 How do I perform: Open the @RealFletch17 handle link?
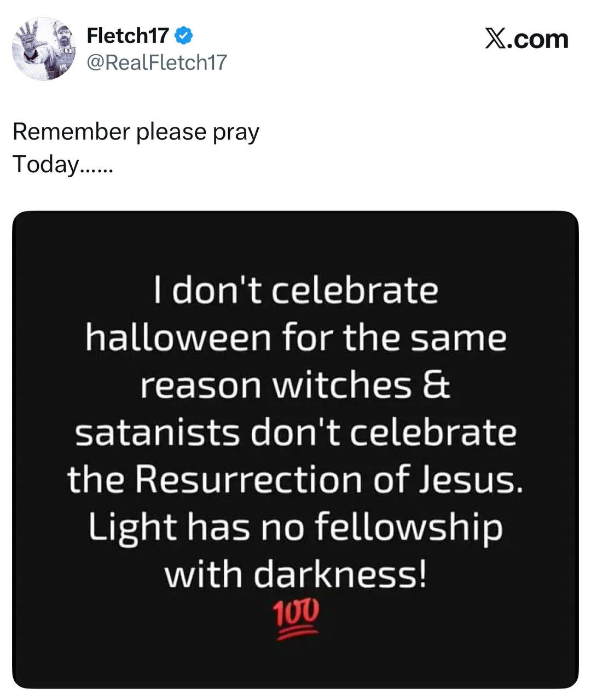tap(157, 62)
